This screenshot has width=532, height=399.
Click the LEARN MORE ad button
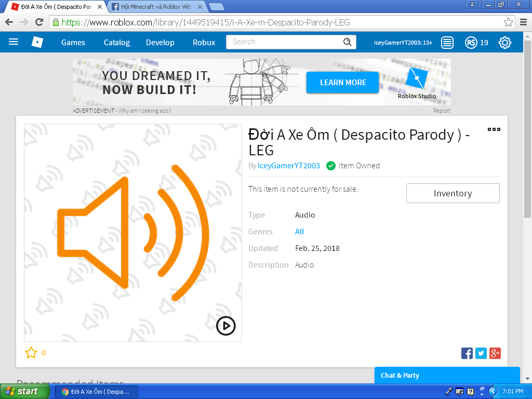tap(343, 83)
